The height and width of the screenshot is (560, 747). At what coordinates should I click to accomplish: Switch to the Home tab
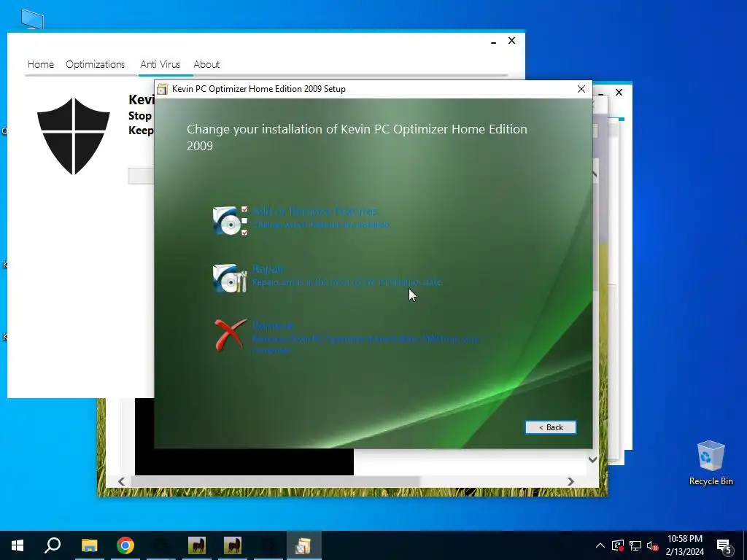click(x=41, y=64)
